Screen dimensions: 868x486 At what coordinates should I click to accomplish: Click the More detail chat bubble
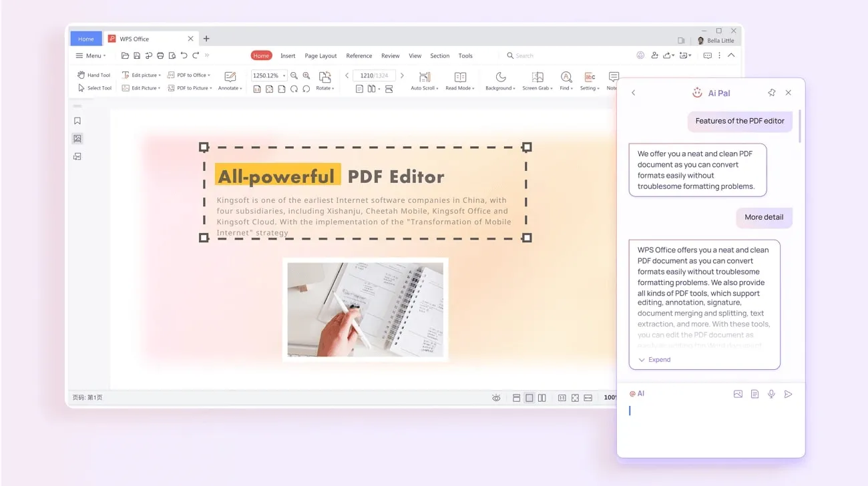tap(764, 217)
